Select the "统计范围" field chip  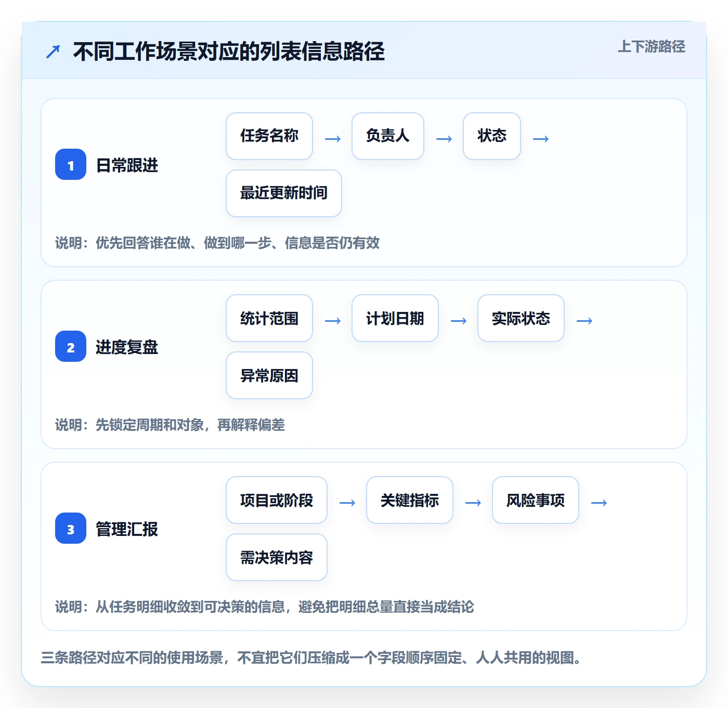[269, 318]
